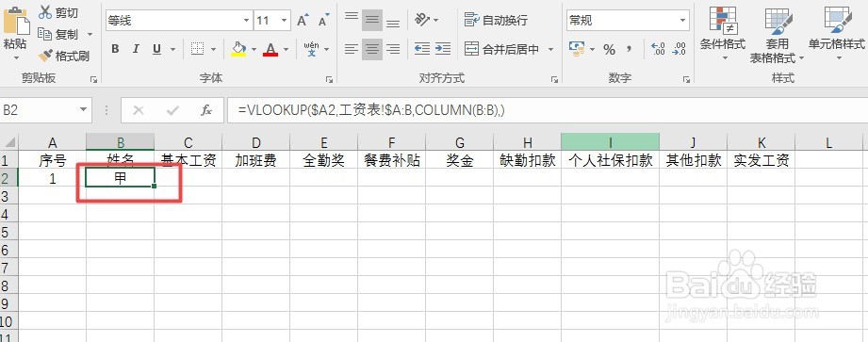Click the Copy (复制) button
The height and width of the screenshot is (342, 868).
click(58, 34)
